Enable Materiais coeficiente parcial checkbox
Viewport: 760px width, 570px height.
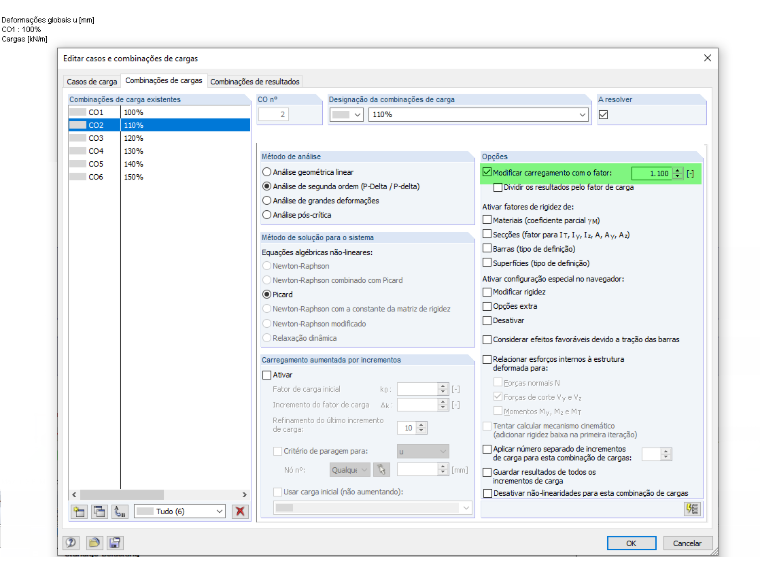coord(487,220)
